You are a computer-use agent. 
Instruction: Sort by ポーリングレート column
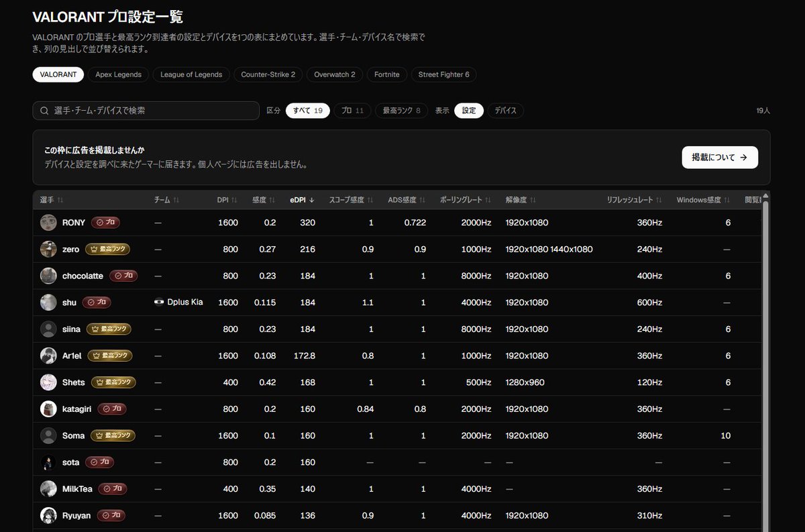[466, 200]
